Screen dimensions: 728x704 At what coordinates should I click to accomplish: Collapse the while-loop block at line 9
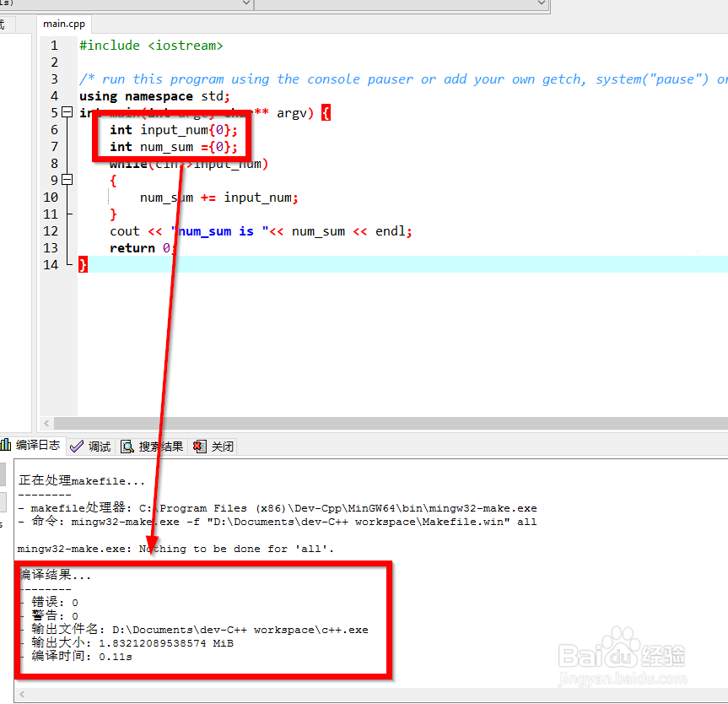click(x=67, y=179)
